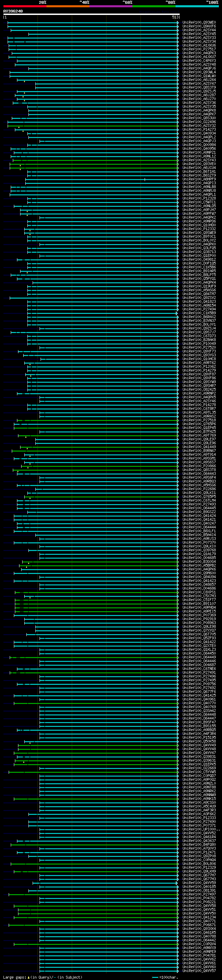Select the UniRef100_Q765P6 label

click(199, 424)
